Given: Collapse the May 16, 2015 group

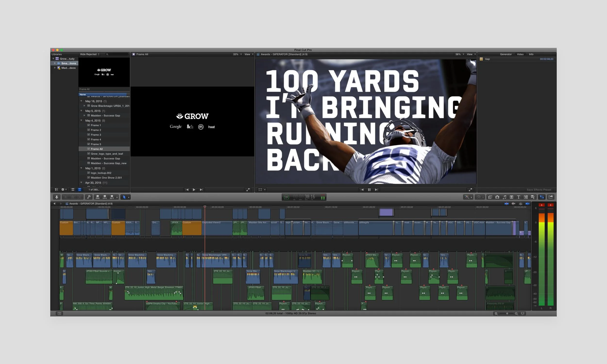Looking at the screenshot, I should 81,101.
